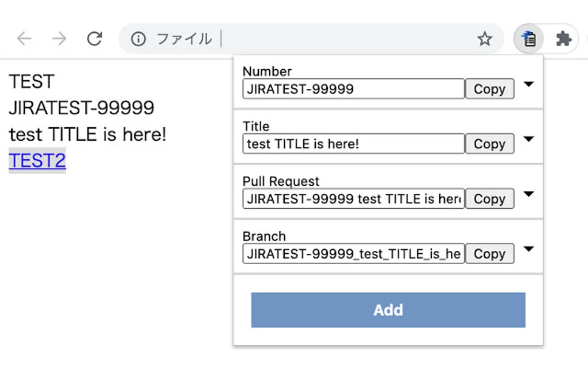The width and height of the screenshot is (588, 368).
Task: Expand the Number row dropdown arrow
Action: coord(529,84)
